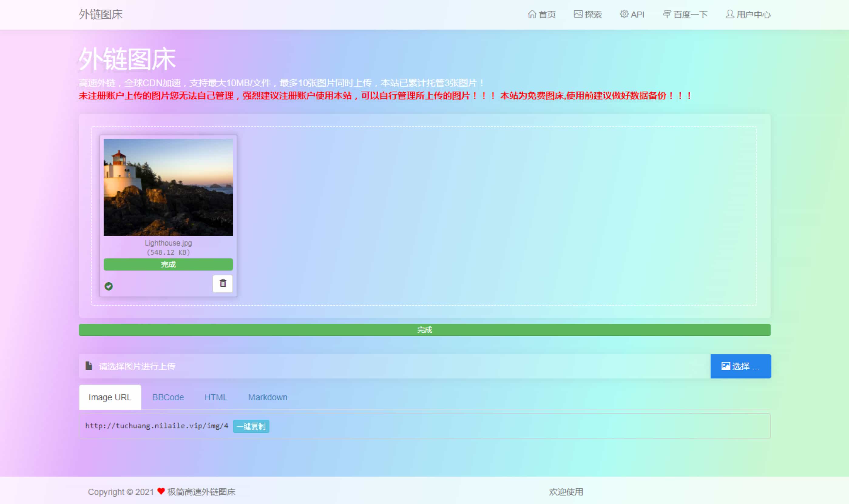Select the Image URL tab
This screenshot has width=849, height=504.
(110, 397)
